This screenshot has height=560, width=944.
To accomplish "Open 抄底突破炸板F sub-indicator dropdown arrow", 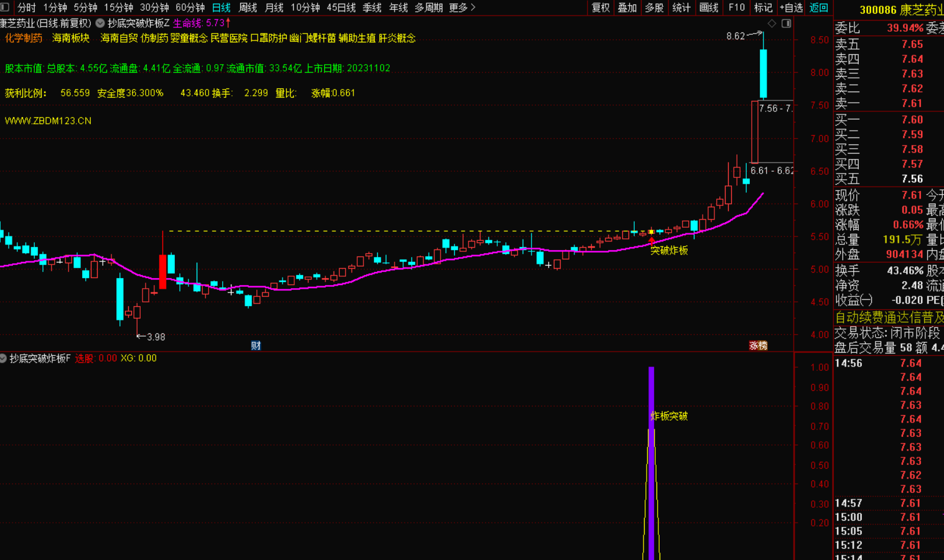I will click(x=4, y=358).
